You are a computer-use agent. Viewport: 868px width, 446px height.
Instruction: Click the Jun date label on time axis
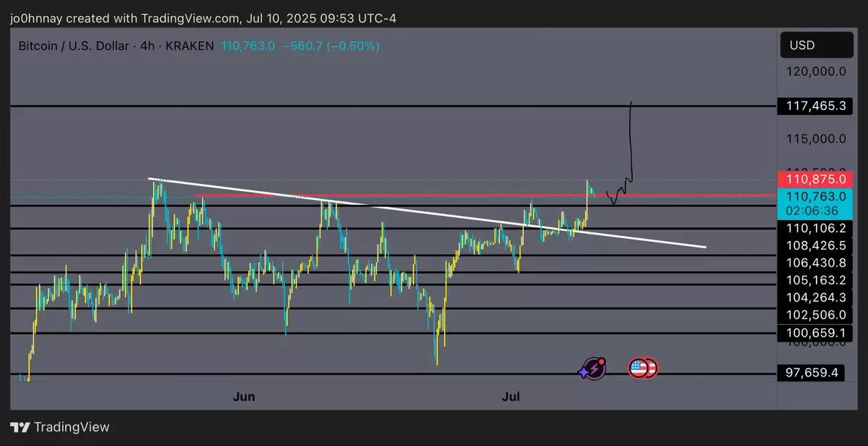click(x=244, y=397)
